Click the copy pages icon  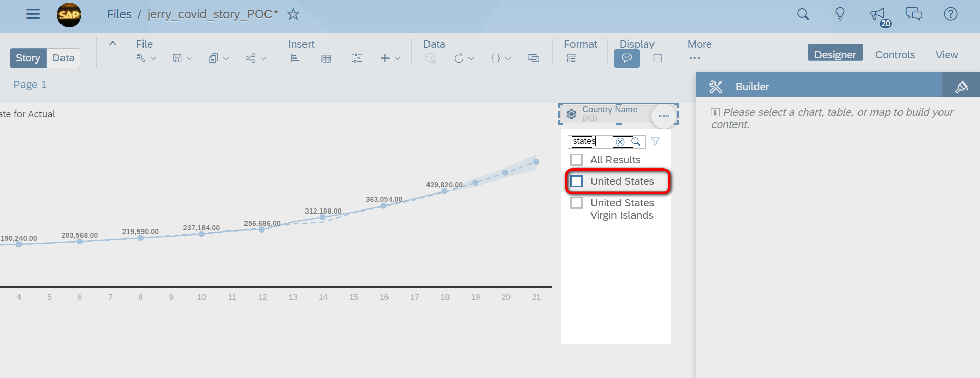click(213, 58)
